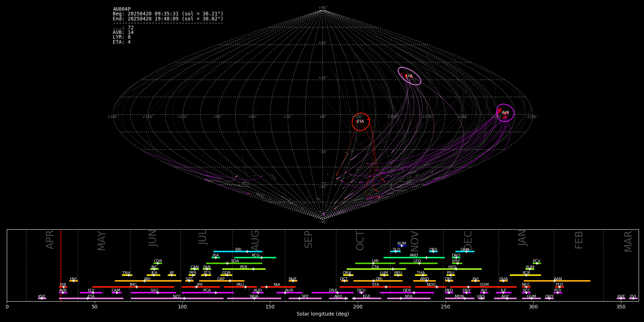Image resolution: width=644 pixels, height=322 pixels.
Task: Click the OER shower bar in timeline
Action: point(407,293)
